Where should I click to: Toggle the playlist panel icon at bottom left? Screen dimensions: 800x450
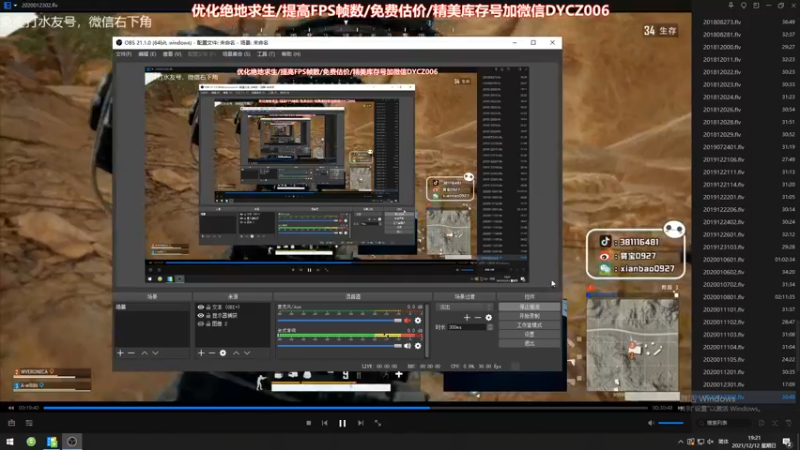click(29, 423)
